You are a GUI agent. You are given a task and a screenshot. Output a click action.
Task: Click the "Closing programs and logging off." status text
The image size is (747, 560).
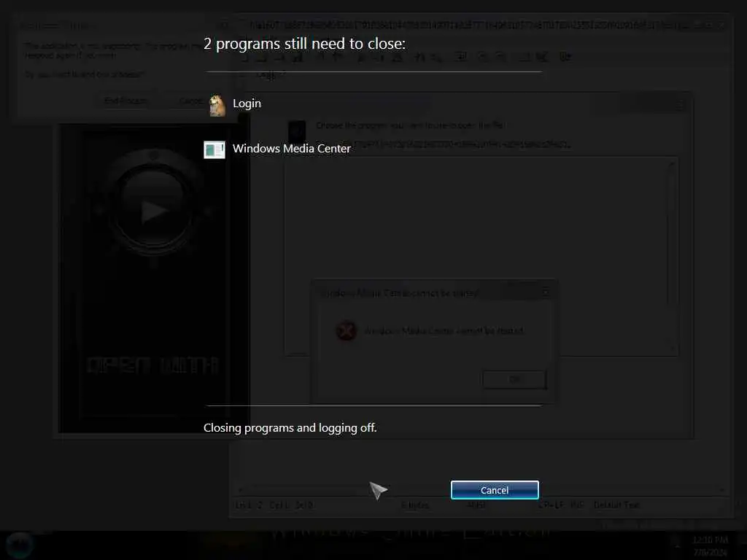click(290, 427)
